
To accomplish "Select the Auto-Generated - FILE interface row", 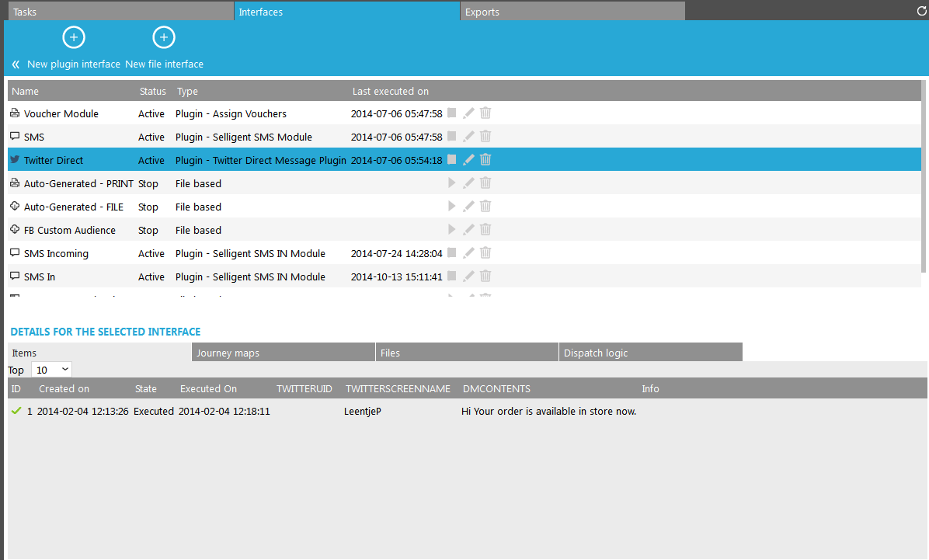I will pyautogui.click(x=74, y=207).
